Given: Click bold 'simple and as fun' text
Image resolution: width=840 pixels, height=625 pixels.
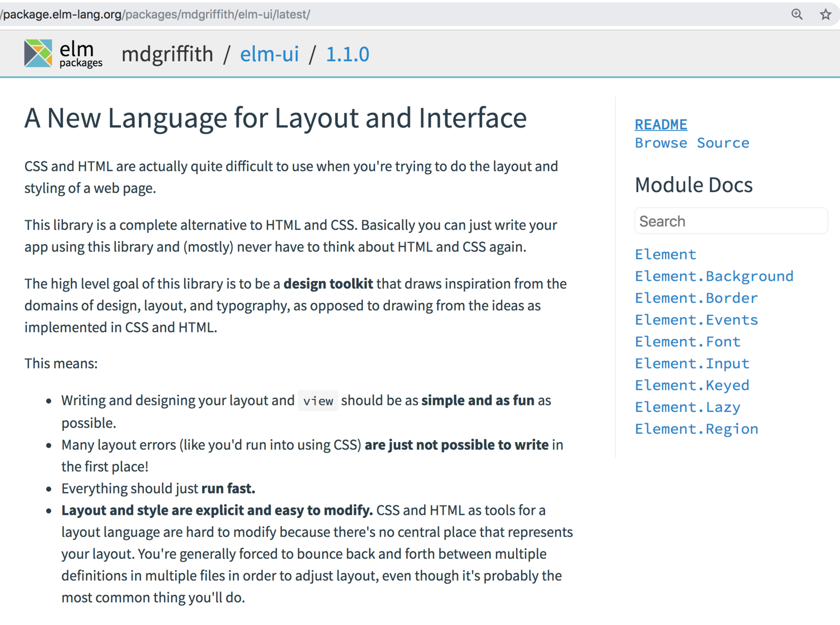Looking at the screenshot, I should coord(478,400).
